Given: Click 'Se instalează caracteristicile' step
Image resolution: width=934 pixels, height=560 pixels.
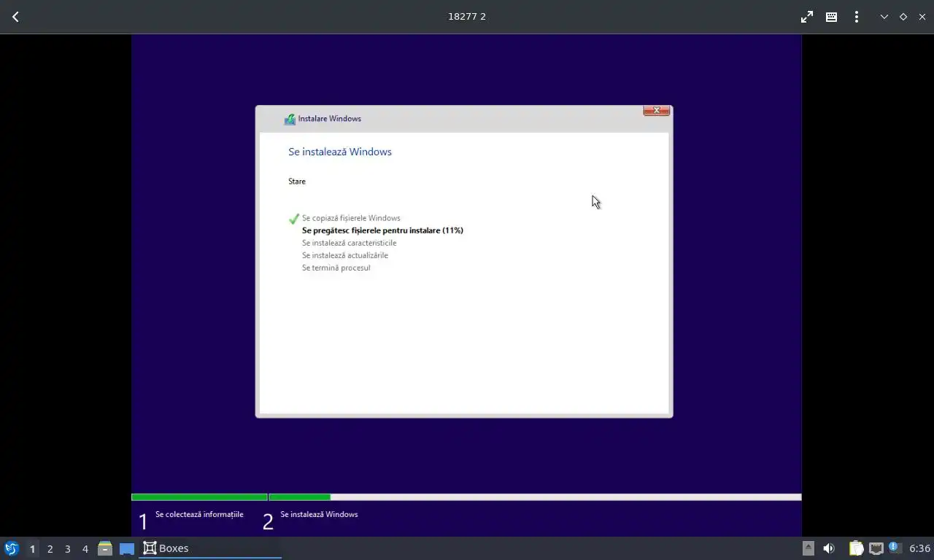Looking at the screenshot, I should pyautogui.click(x=350, y=243).
